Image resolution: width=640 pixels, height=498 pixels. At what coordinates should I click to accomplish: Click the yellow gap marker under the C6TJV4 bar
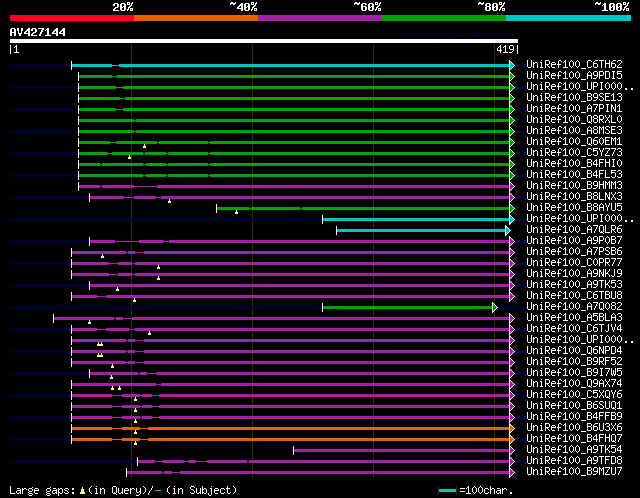[149, 333]
